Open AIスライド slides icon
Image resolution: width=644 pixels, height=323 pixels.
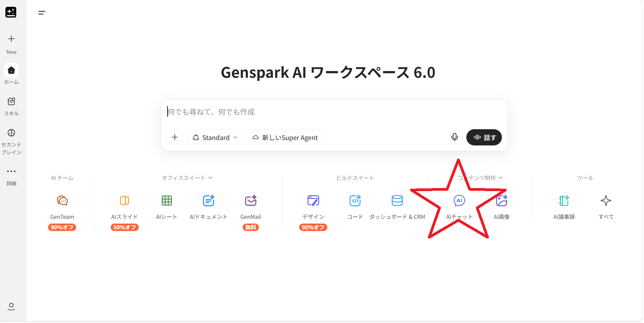(x=125, y=201)
